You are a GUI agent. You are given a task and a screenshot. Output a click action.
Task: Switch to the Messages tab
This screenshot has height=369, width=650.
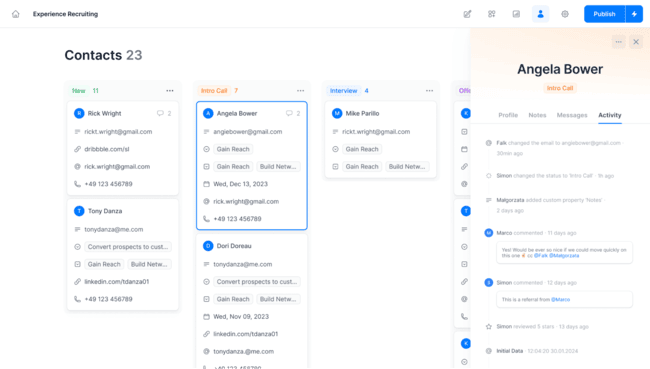572,115
